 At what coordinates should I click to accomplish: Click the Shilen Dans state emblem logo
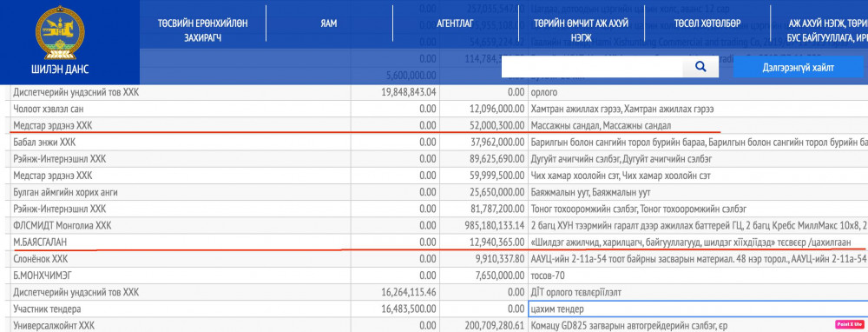tap(61, 32)
